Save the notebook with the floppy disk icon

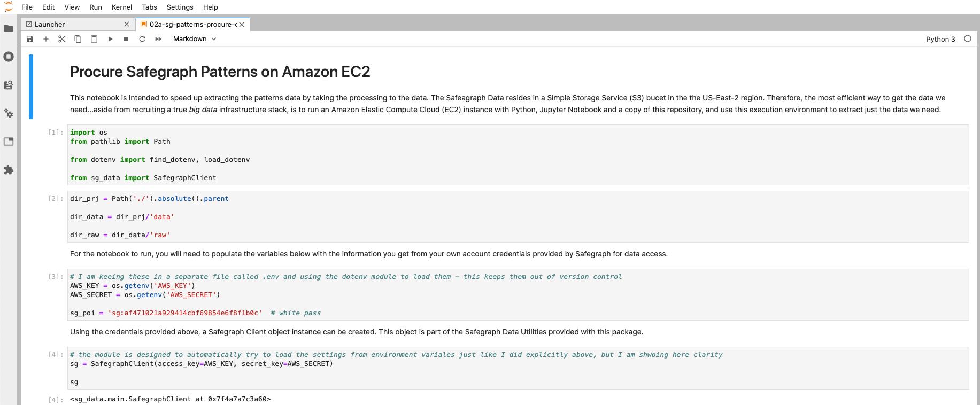[30, 39]
